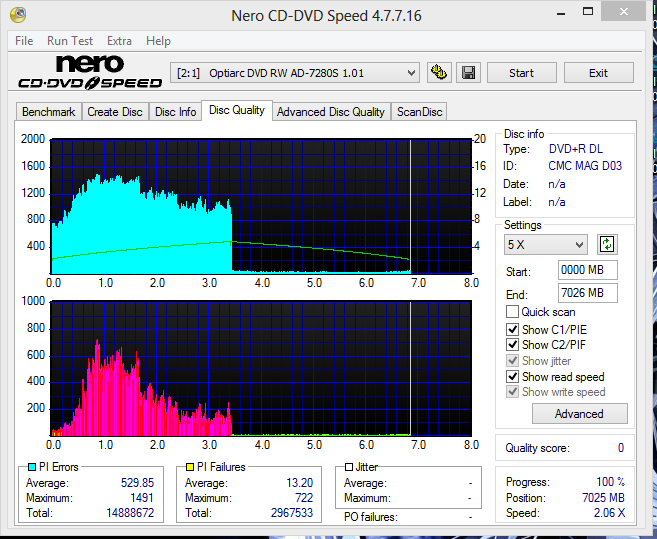This screenshot has width=657, height=539.
Task: Disable the Show read speed option
Action: (x=512, y=376)
